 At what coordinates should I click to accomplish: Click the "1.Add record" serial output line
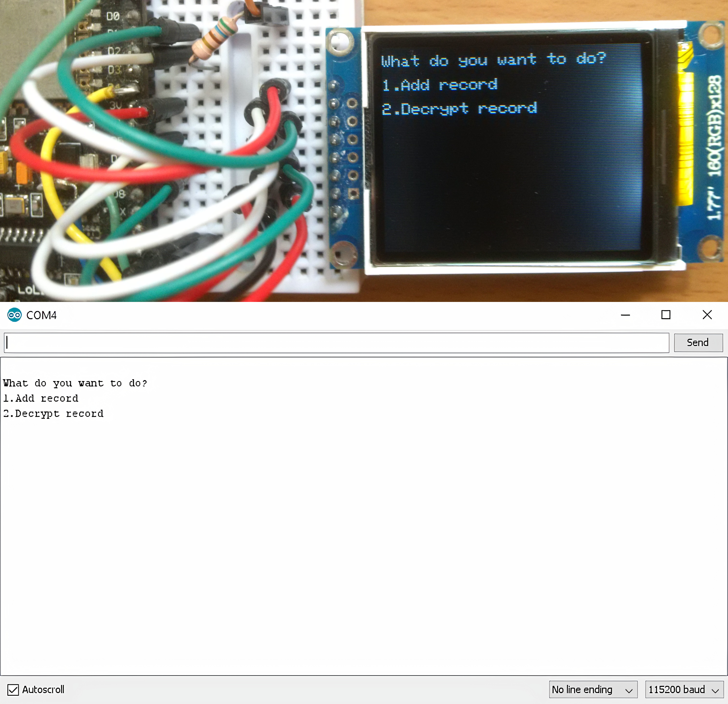tap(41, 398)
